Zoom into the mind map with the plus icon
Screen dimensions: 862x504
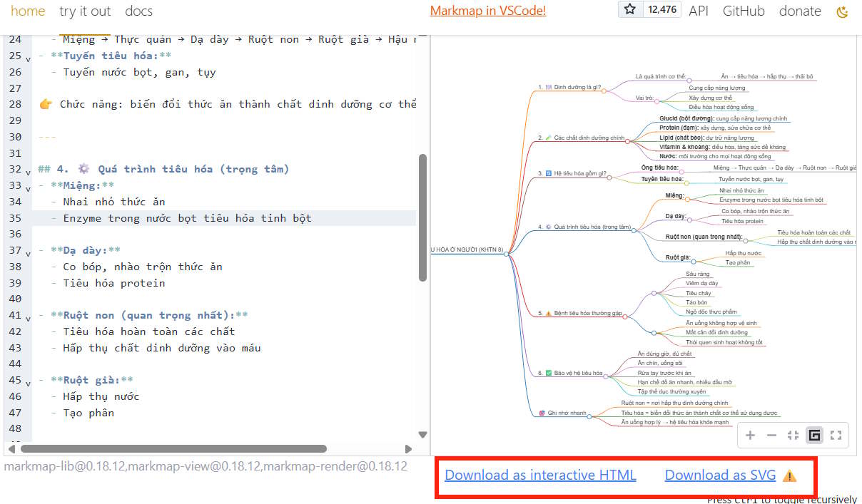(750, 435)
